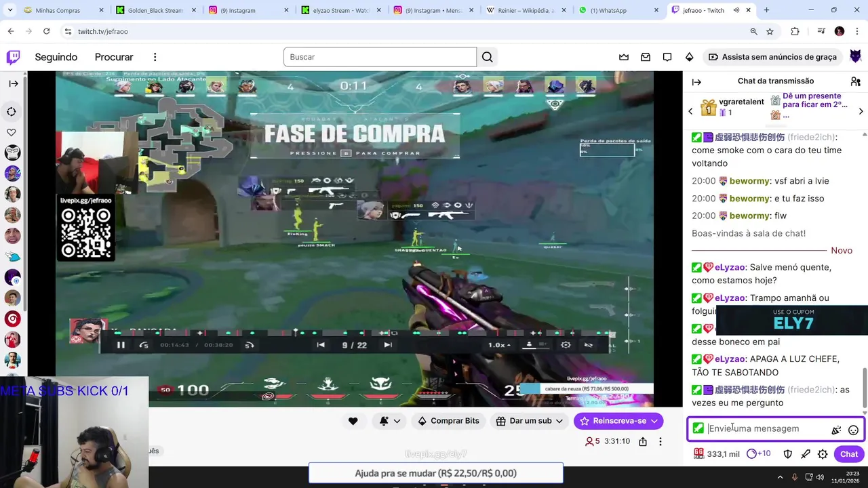This screenshot has width=868, height=488.
Task: Show next gift leaderboard entry arrow
Action: pos(861,111)
